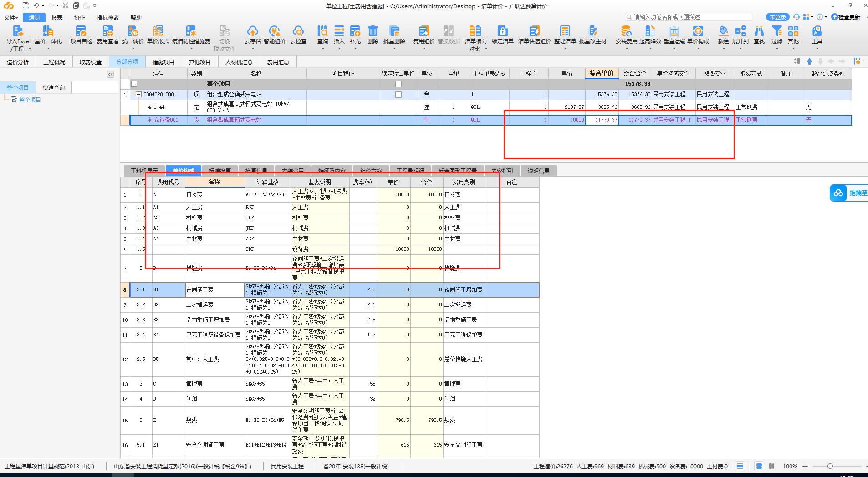This screenshot has width=868, height=477.
Task: Switch to the 快速查询 panel tab
Action: tap(54, 87)
